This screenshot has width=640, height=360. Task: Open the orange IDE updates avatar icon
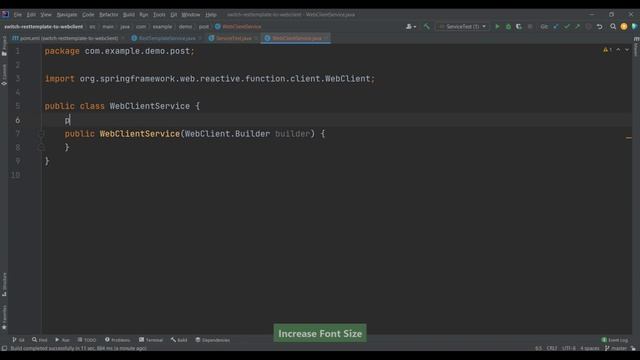click(624, 27)
